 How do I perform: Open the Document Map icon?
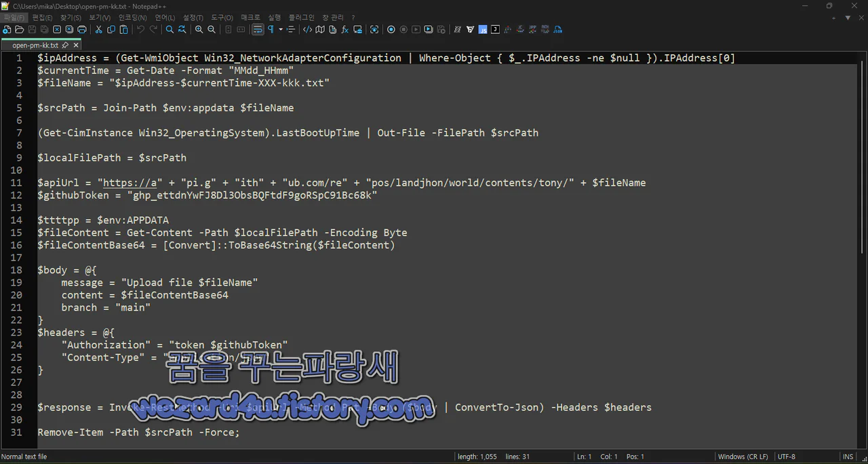click(320, 30)
